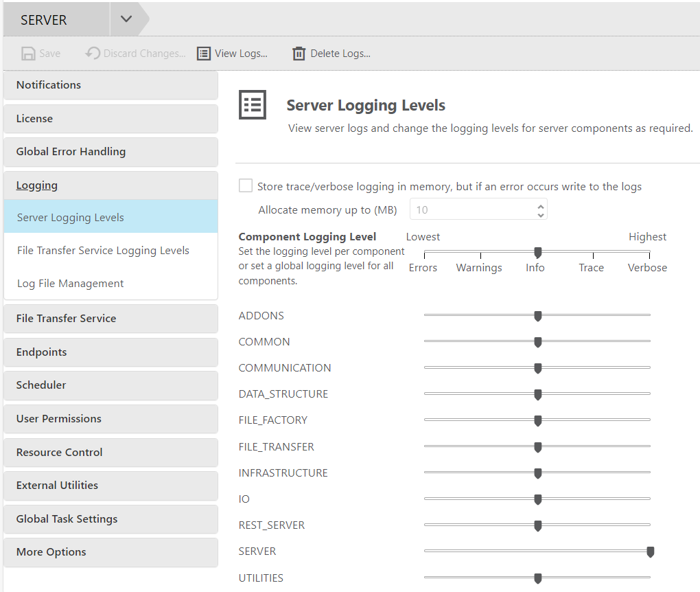Open View Logs list icon
The image size is (700, 592).
204,54
